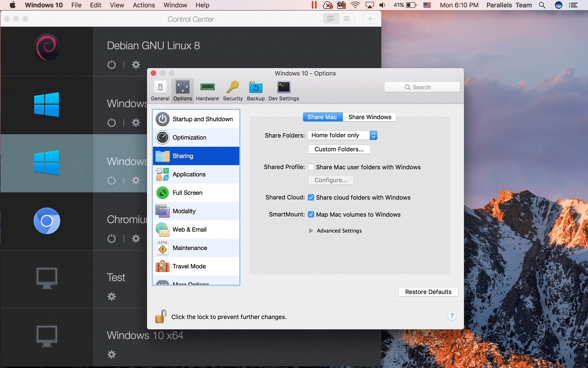Click the Search field in Options window

(422, 87)
